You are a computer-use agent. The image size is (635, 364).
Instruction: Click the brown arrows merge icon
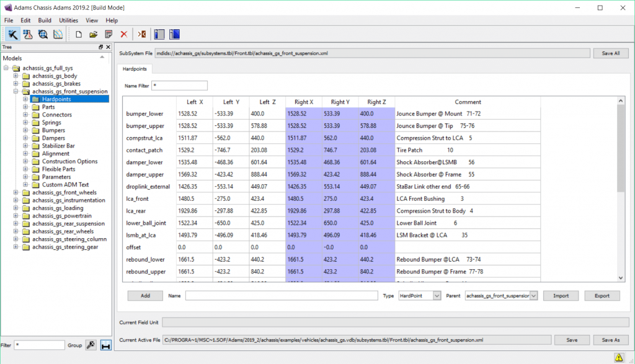[x=142, y=35]
